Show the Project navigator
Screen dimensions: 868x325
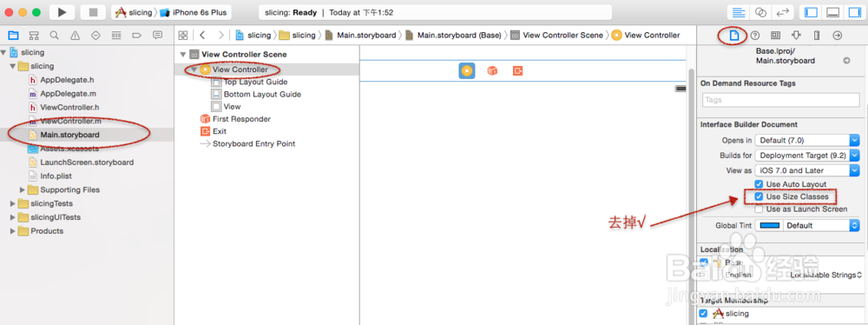[x=13, y=35]
